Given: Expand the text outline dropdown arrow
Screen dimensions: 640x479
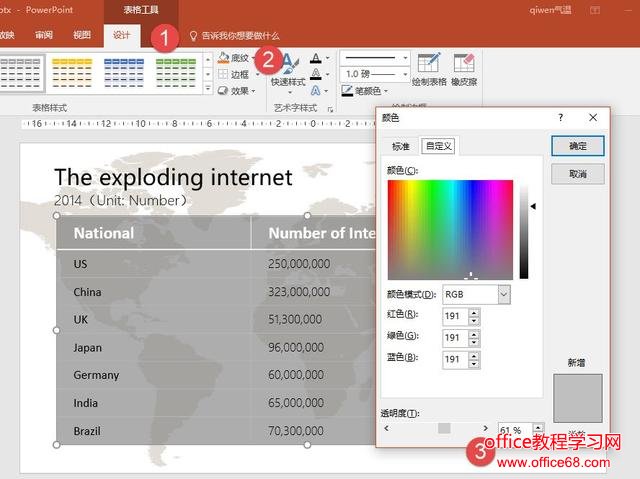Looking at the screenshot, I should click(327, 74).
